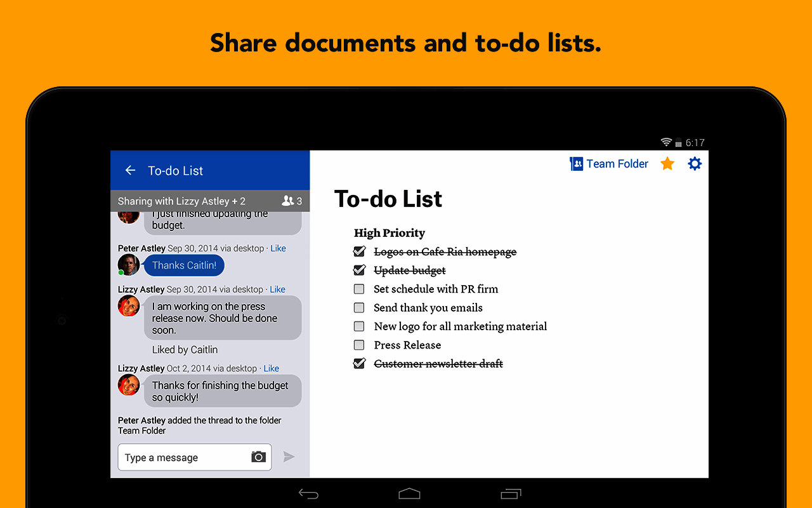This screenshot has height=508, width=812.
Task: Uncheck the completed Update budget item
Action: click(x=359, y=270)
